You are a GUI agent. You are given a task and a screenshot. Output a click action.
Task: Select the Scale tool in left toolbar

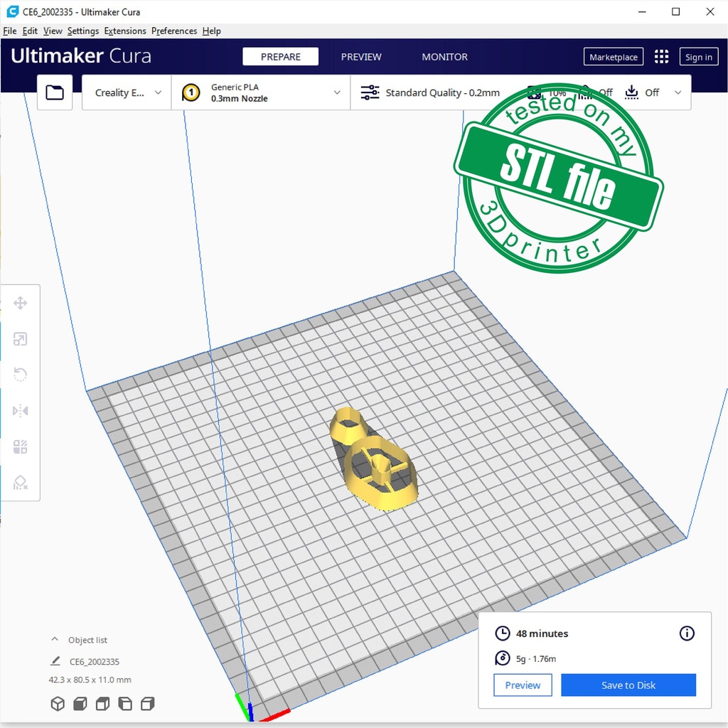tap(21, 339)
